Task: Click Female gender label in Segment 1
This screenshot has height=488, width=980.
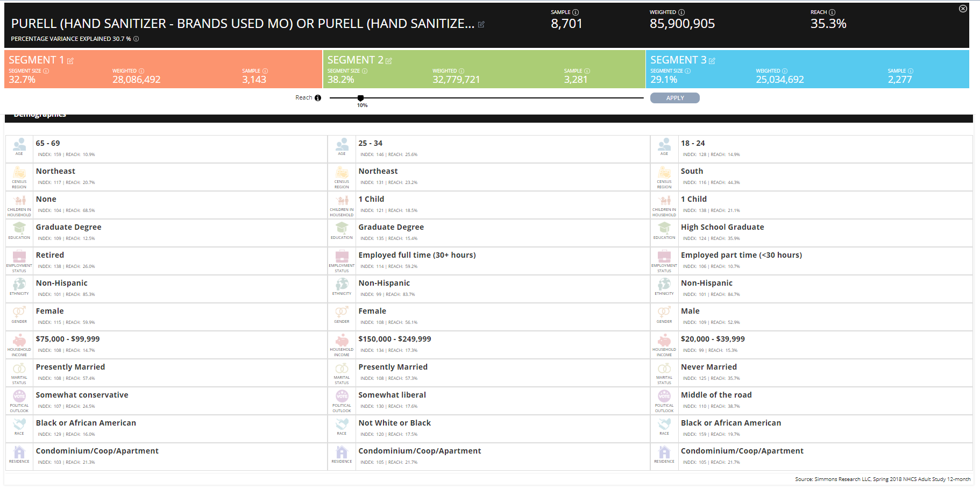Action: [x=49, y=311]
